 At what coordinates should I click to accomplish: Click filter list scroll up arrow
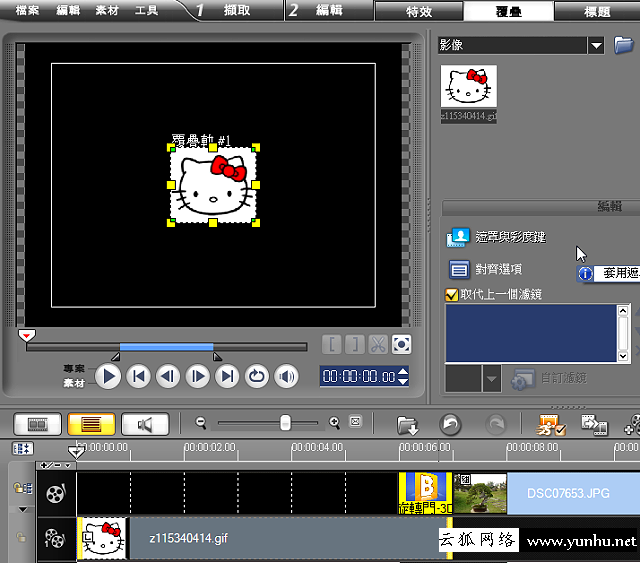622,311
